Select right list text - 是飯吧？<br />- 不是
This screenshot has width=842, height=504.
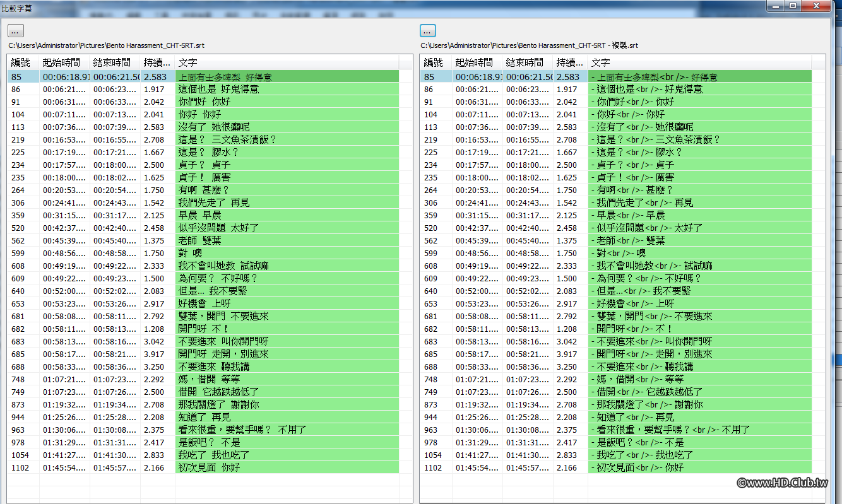click(x=637, y=442)
